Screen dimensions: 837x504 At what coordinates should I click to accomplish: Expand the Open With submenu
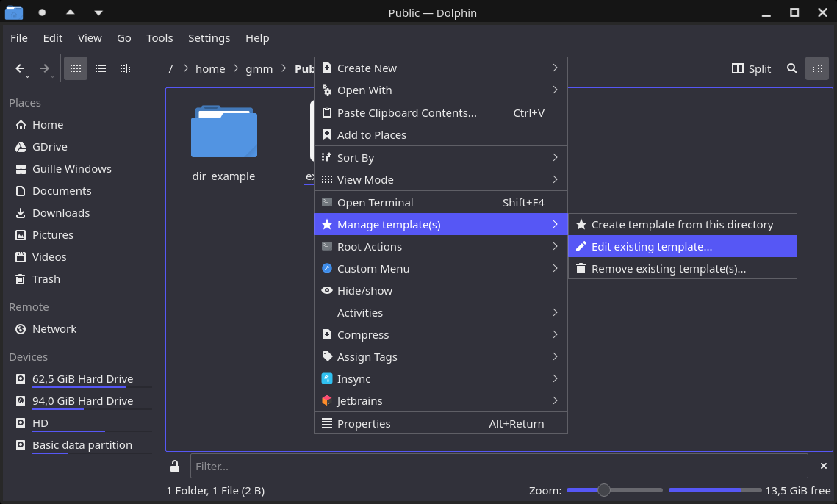[x=440, y=90]
